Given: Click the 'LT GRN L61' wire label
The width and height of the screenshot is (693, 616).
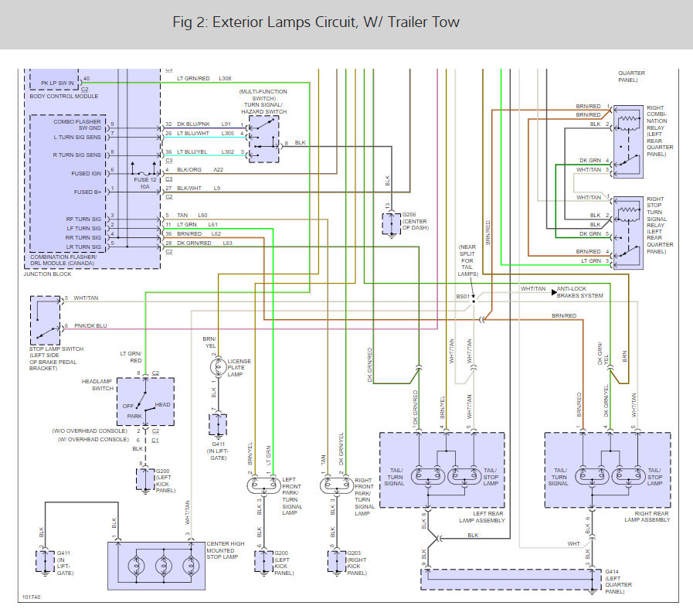Looking at the screenshot, I should pos(197,225).
